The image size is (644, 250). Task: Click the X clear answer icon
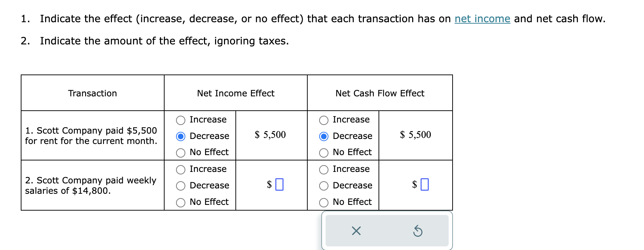pyautogui.click(x=357, y=231)
